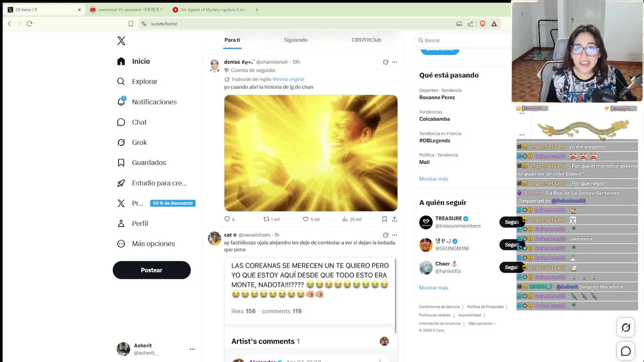Open Chat bubble icon in sidebar
This screenshot has height=362, width=644.
121,122
